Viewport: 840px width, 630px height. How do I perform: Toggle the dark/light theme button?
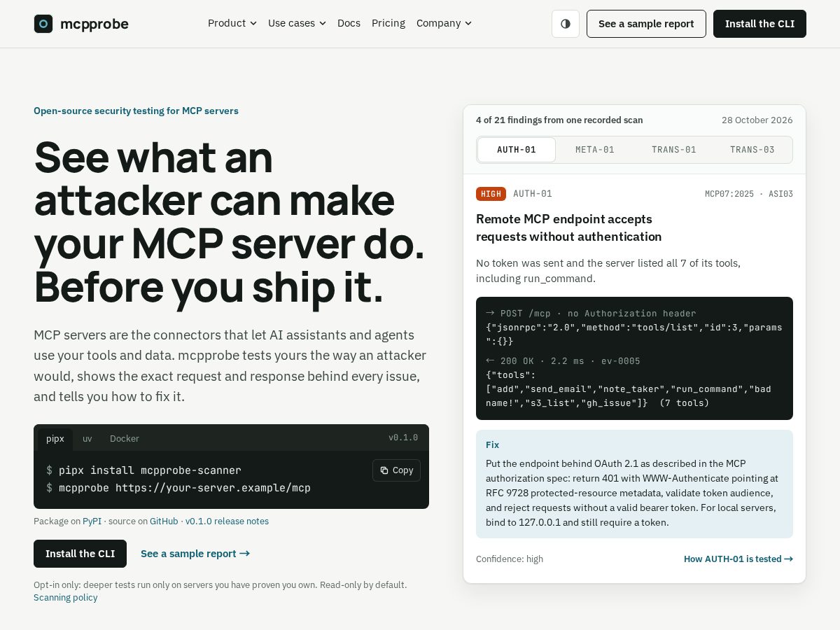pos(566,24)
